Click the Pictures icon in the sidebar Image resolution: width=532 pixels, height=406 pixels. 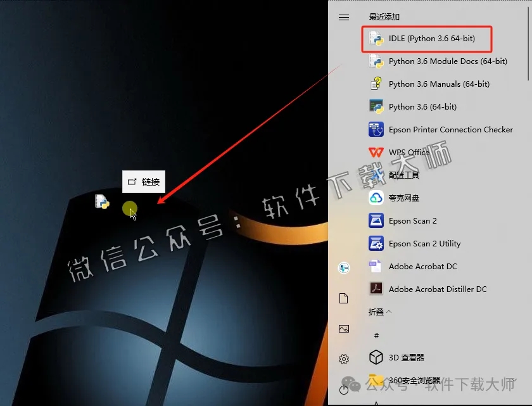click(x=344, y=329)
